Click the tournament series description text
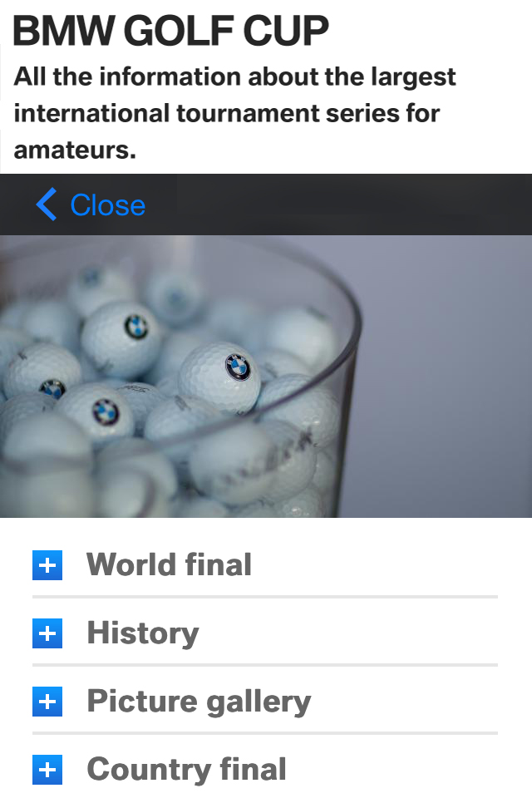The image size is (532, 798). [x=234, y=113]
